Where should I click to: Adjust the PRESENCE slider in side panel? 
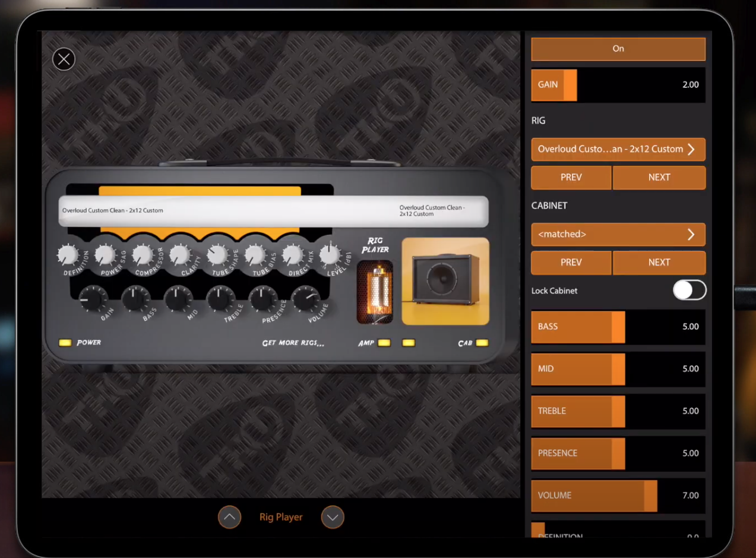click(618, 453)
